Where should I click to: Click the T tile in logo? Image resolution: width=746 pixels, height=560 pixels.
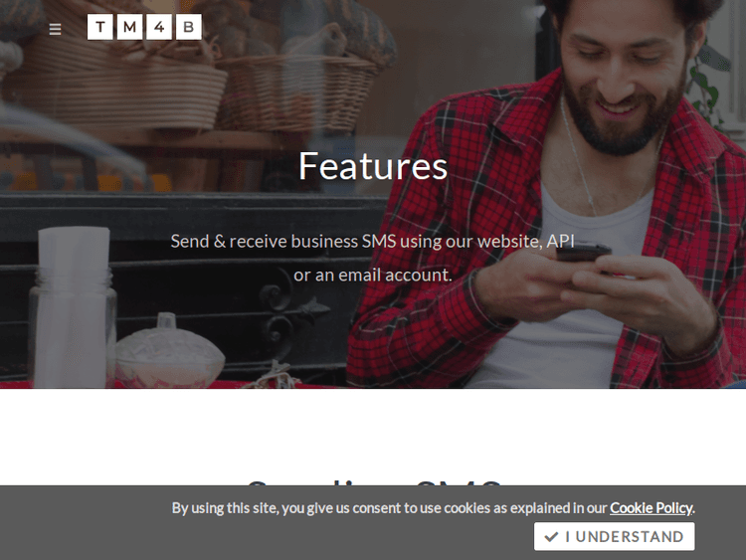pos(100,27)
